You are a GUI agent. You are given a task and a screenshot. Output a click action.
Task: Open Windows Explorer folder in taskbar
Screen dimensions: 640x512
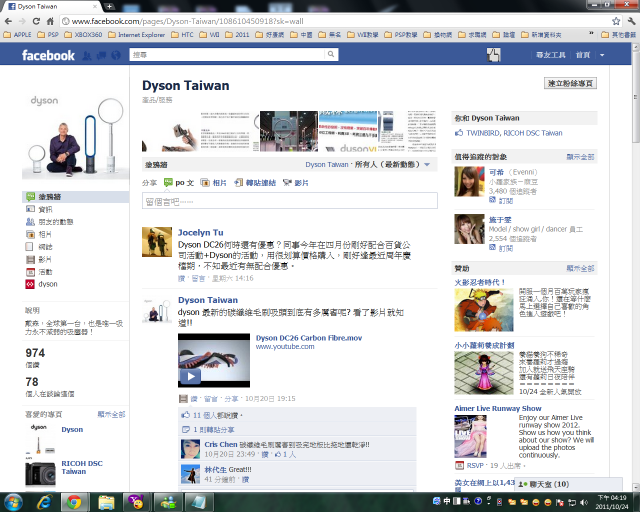click(x=106, y=502)
